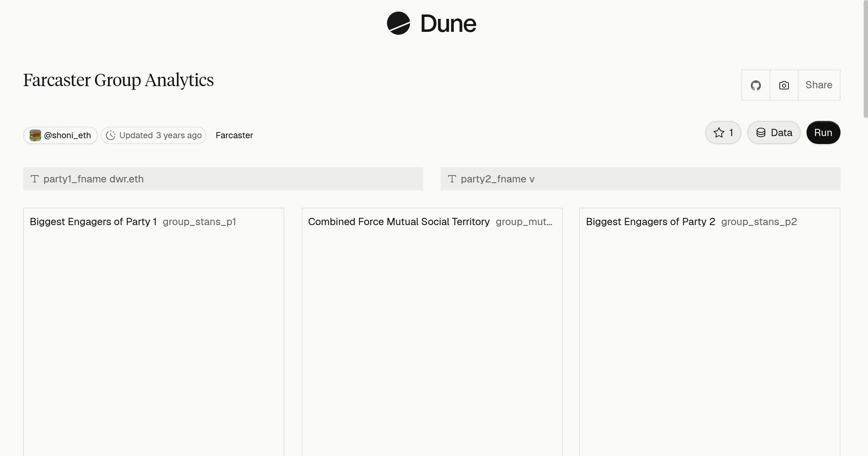The width and height of the screenshot is (868, 456).
Task: Open Biggest Engagers of Party 1 title
Action: tap(93, 222)
